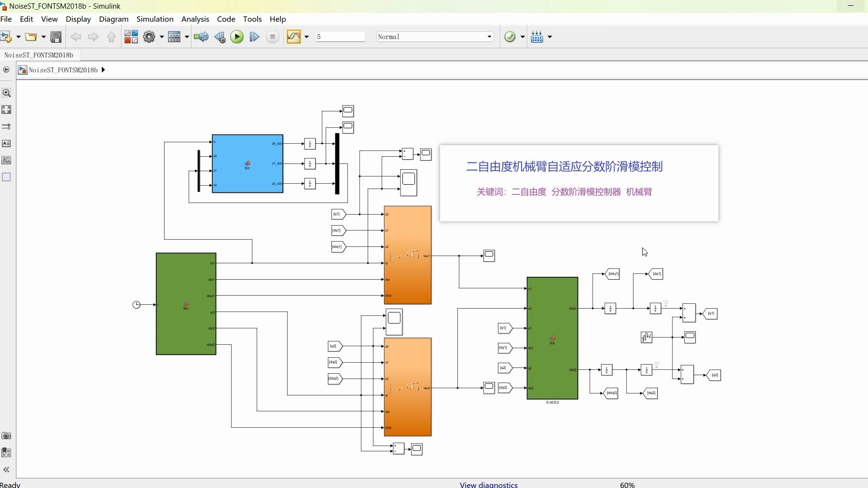868x488 pixels.
Task: Click the Step Back button
Action: (x=220, y=37)
